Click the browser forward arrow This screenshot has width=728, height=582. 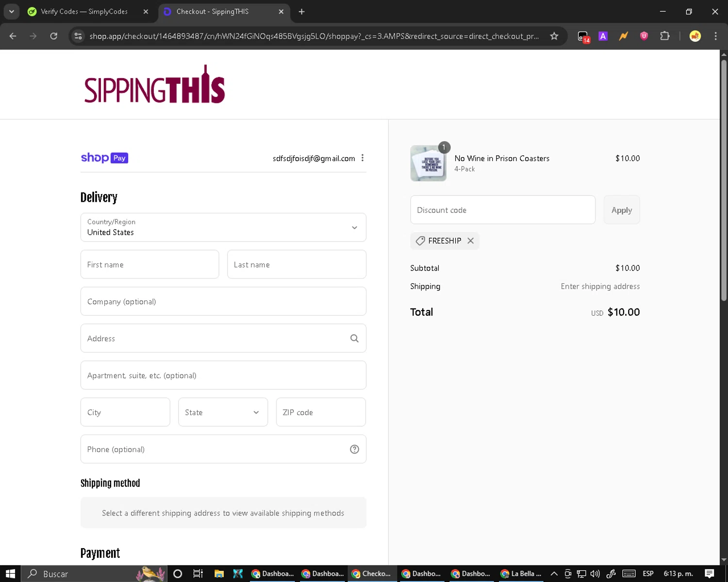tap(33, 36)
